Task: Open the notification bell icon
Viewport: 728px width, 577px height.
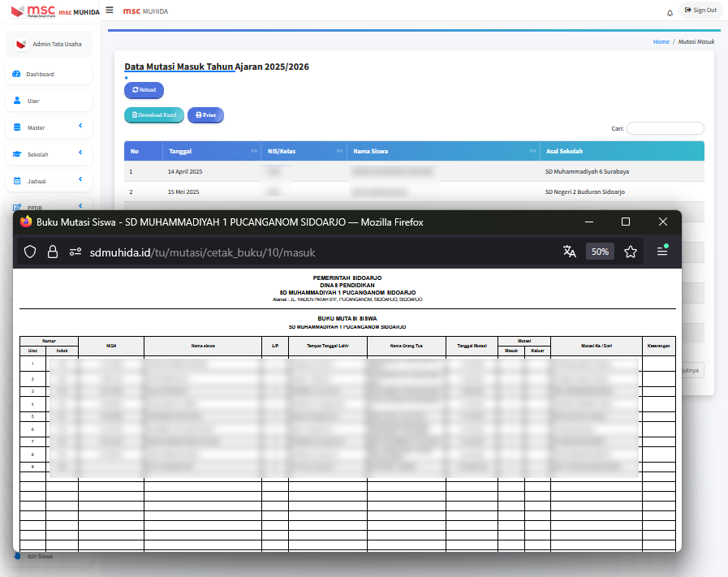Action: (670, 13)
